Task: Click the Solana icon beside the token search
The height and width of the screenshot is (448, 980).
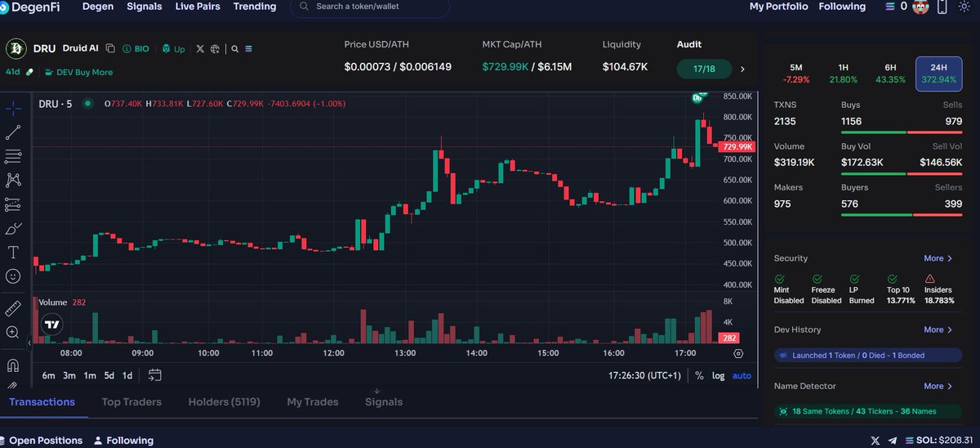Action: pyautogui.click(x=248, y=49)
